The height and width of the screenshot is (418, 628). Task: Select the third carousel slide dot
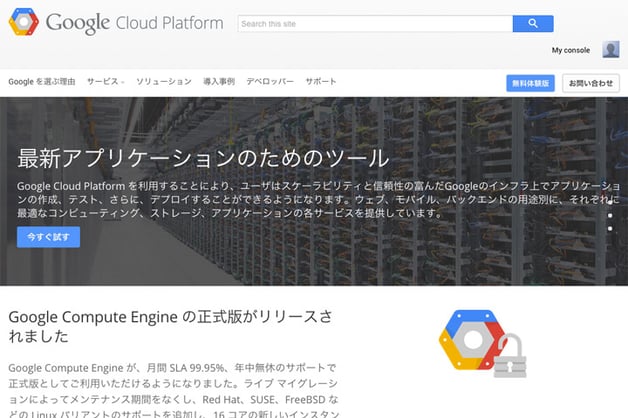click(x=610, y=229)
